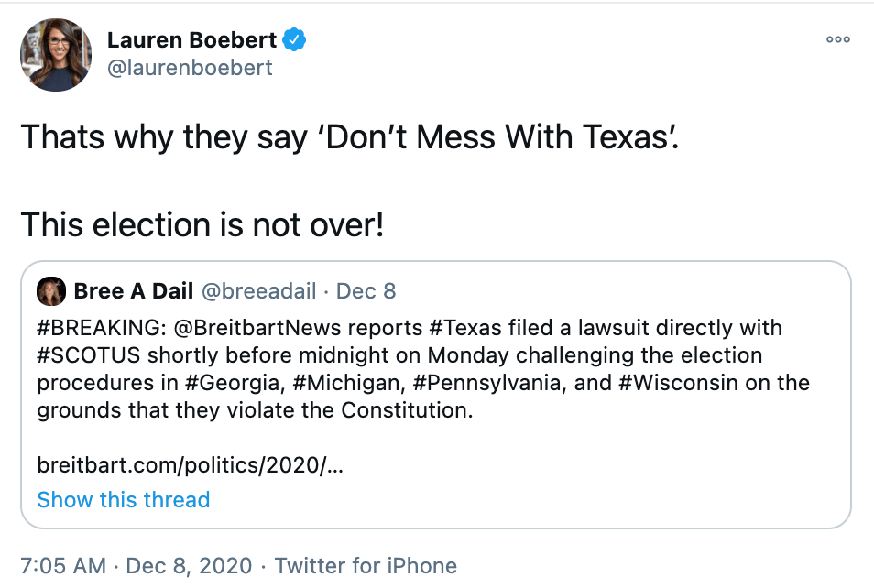Click the Lauren Boebert display name
The image size is (874, 588).
click(191, 40)
